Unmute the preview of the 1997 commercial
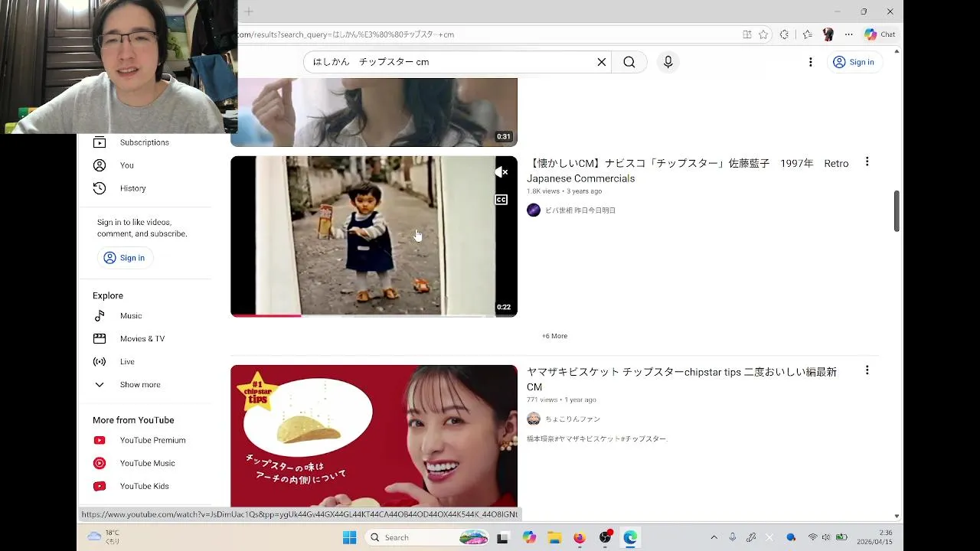Image resolution: width=980 pixels, height=551 pixels. click(501, 173)
